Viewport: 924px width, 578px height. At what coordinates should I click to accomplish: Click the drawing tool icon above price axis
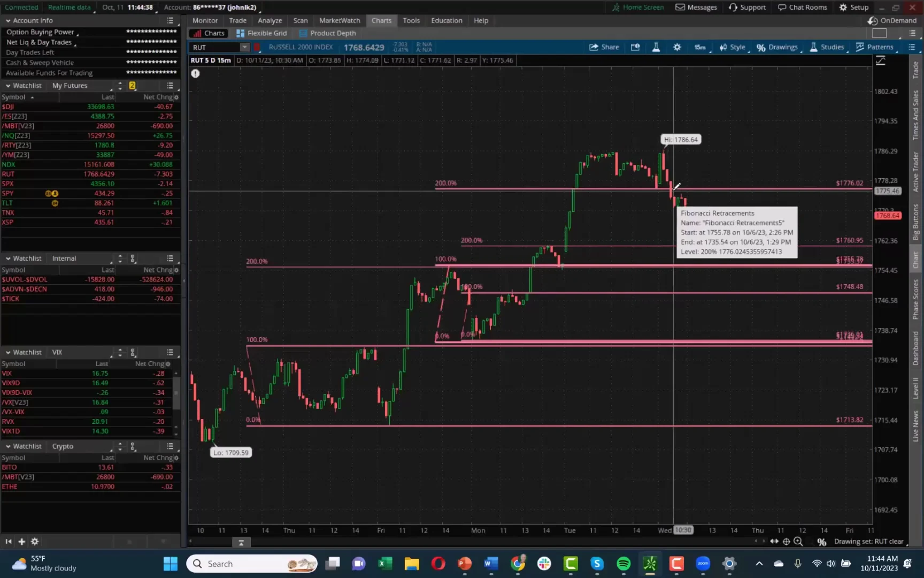[880, 61]
